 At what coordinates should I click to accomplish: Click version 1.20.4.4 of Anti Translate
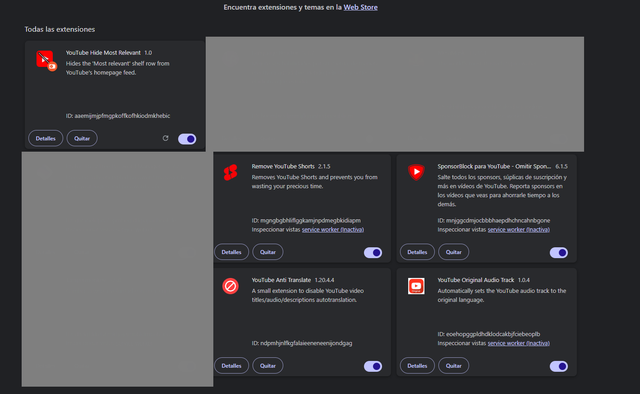[x=324, y=280]
